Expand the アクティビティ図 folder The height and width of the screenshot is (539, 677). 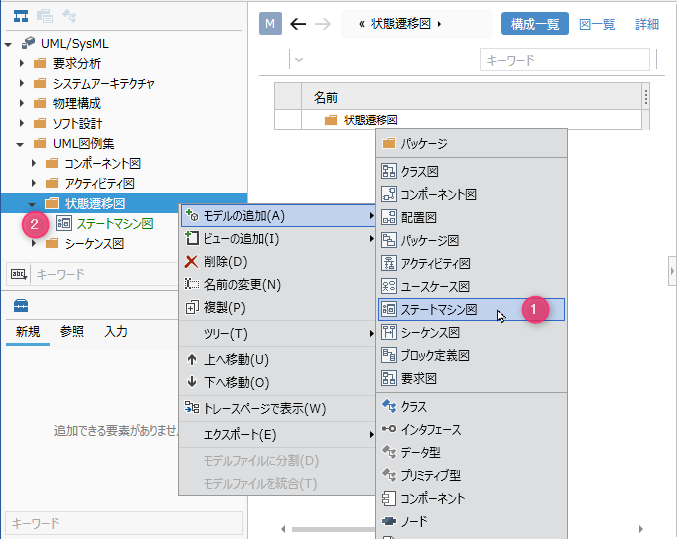[34, 183]
